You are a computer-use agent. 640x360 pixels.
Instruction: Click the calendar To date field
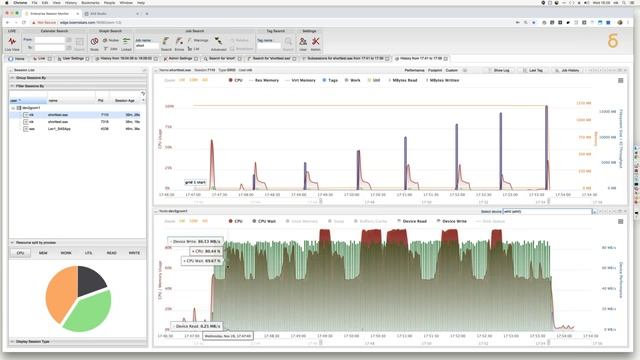click(x=49, y=48)
